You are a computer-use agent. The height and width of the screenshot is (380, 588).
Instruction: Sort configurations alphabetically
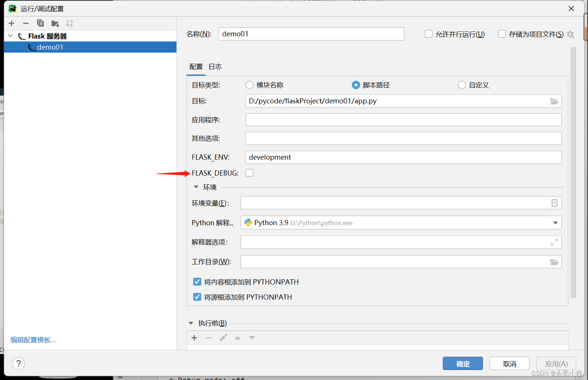click(x=69, y=23)
